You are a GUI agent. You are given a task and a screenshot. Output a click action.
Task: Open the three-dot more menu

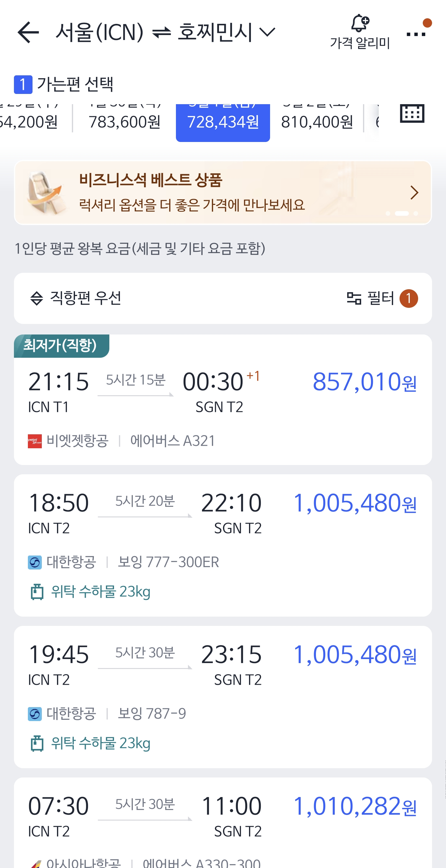click(x=416, y=34)
